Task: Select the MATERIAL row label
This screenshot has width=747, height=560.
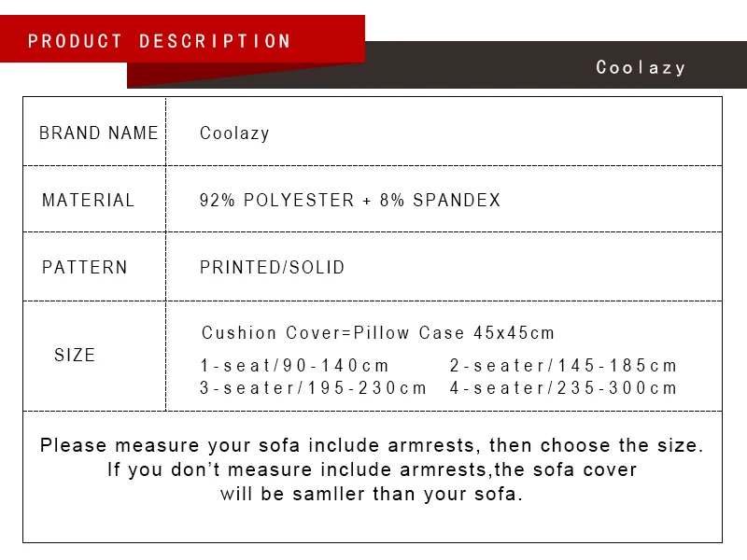Action: point(89,201)
